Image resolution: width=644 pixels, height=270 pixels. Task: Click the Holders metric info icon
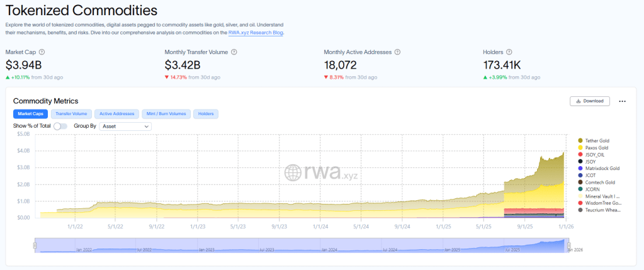click(x=509, y=52)
